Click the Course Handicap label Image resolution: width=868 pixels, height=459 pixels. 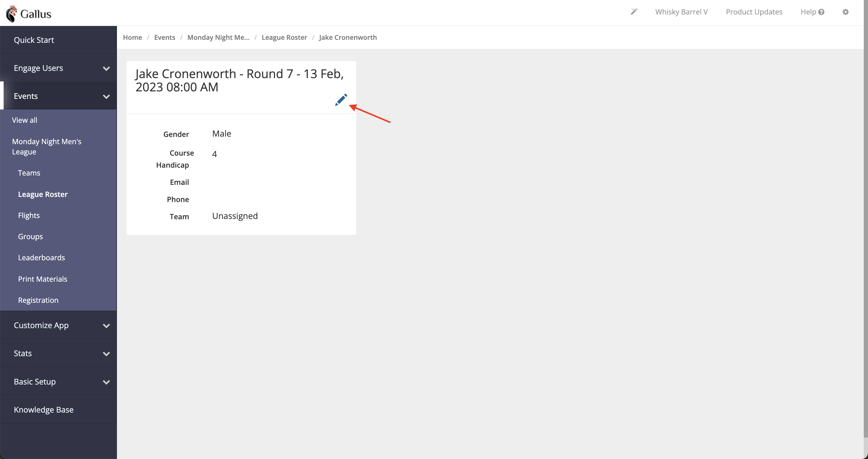pyautogui.click(x=175, y=159)
